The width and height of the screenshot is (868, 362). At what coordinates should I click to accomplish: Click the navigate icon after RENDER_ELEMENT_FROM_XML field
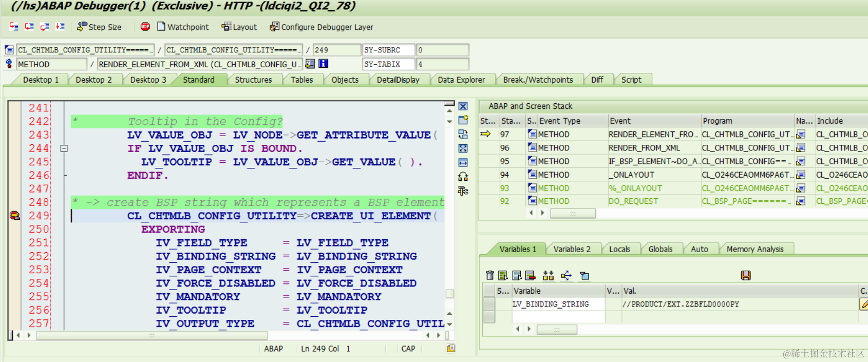pyautogui.click(x=310, y=64)
